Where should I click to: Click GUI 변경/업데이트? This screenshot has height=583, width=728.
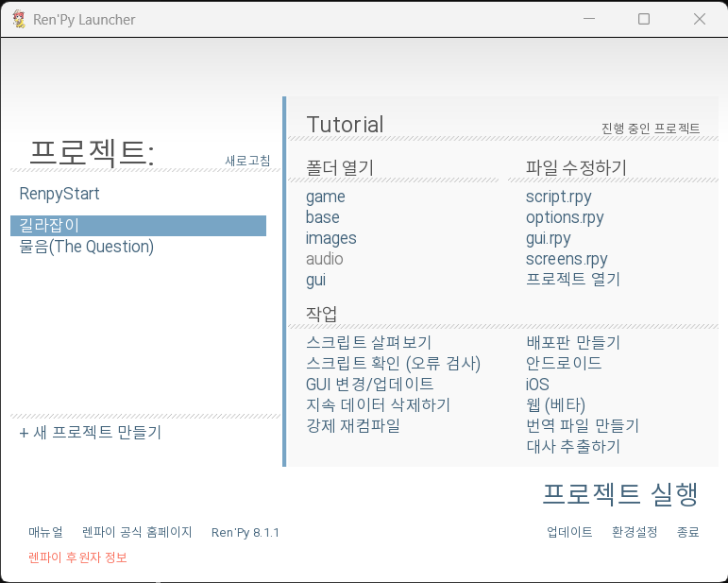click(369, 385)
